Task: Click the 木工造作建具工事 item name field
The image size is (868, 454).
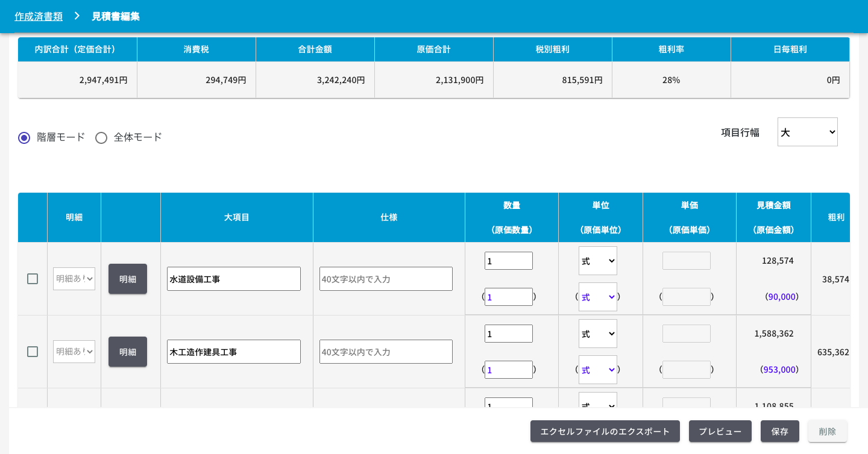Action: coord(234,352)
